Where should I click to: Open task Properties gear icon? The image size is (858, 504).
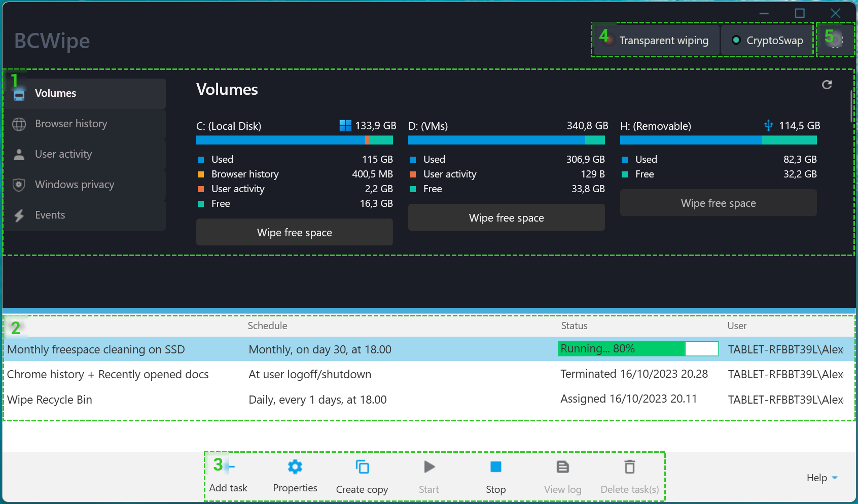(x=295, y=466)
